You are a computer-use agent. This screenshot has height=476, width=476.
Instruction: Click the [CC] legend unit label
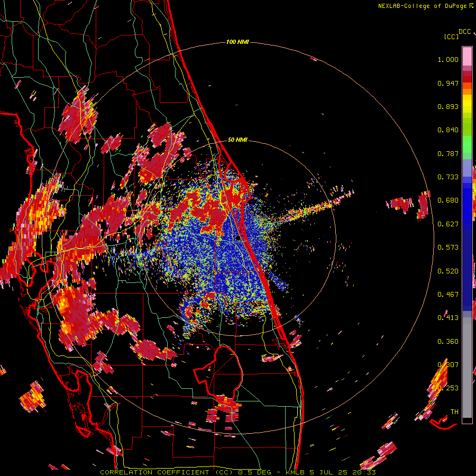pyautogui.click(x=451, y=36)
